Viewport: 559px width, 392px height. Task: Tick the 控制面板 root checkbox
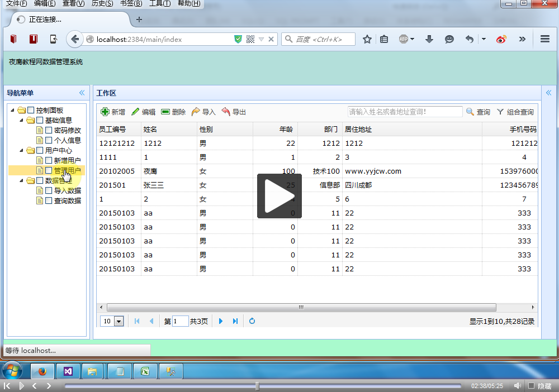click(x=31, y=110)
